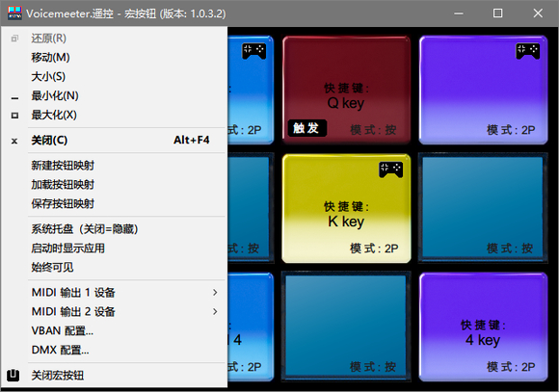This screenshot has height=392, width=559.
Task: Click the purple 4 key macro button
Action: click(483, 327)
